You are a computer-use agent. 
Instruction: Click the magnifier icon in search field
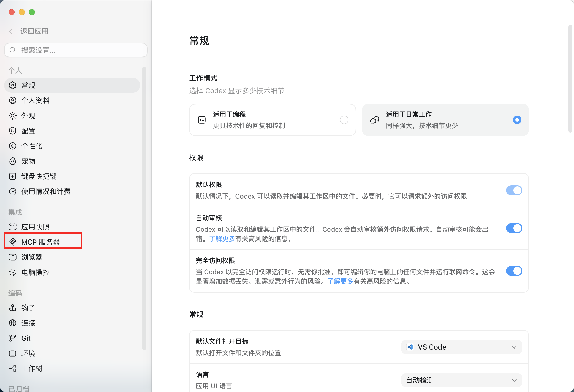coord(13,50)
